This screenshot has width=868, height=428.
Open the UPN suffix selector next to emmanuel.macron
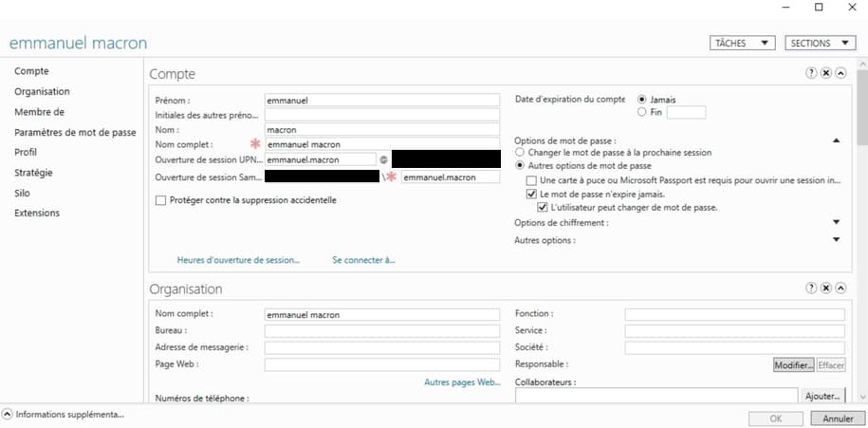point(384,159)
